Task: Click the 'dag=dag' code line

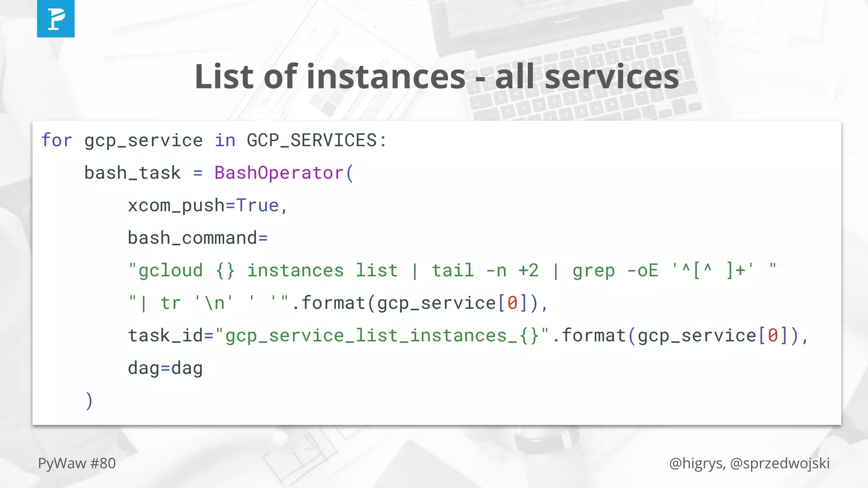Action: click(165, 368)
